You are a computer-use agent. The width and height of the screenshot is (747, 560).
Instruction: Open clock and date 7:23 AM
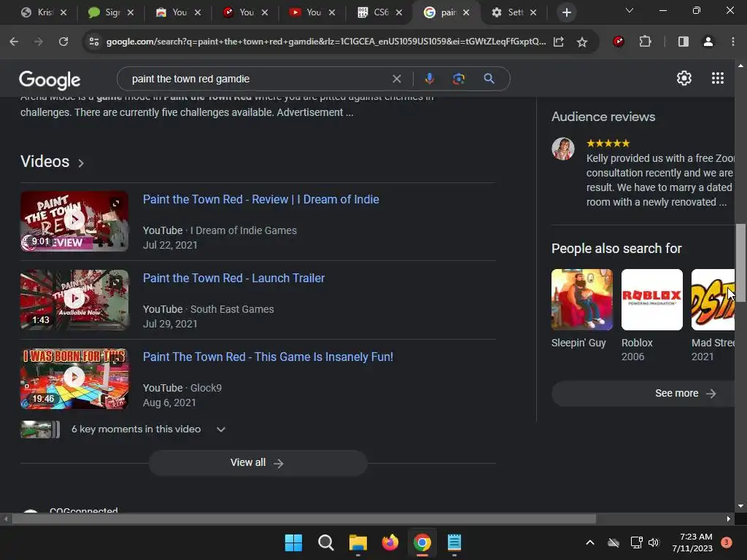692,542
